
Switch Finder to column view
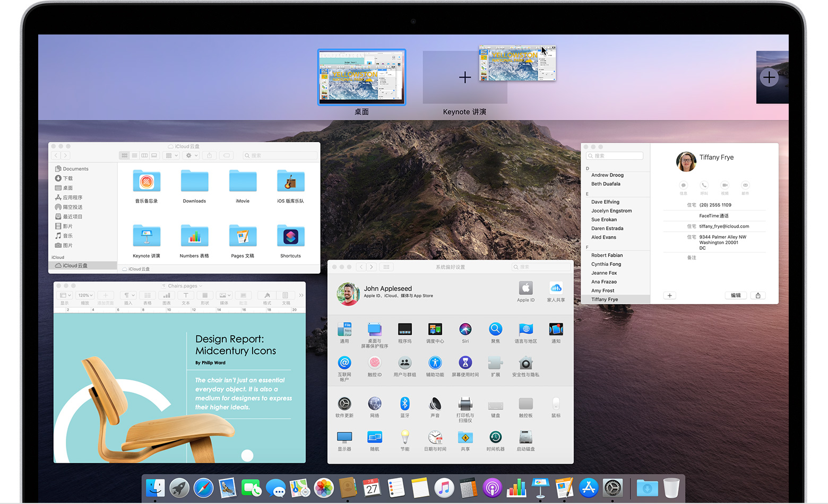click(x=144, y=155)
